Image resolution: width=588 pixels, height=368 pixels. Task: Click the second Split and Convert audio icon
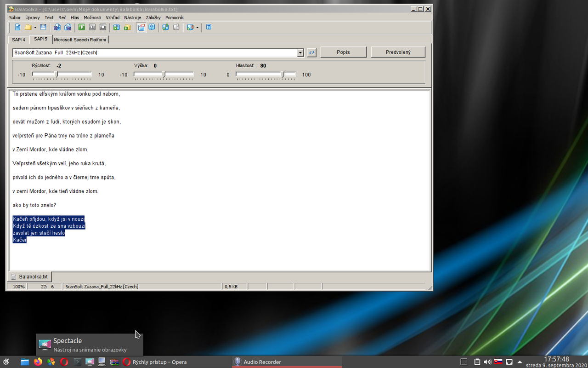point(68,27)
